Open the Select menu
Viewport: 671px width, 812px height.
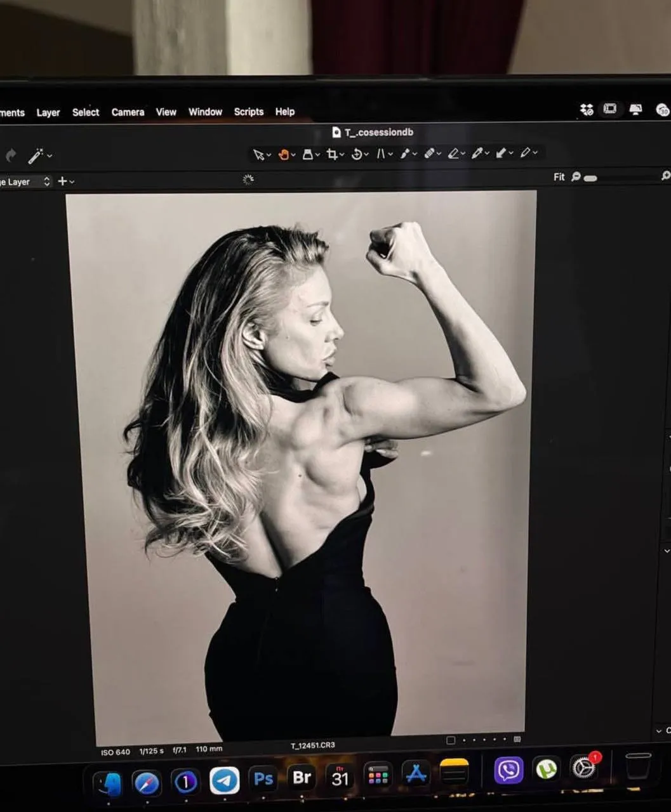click(86, 112)
